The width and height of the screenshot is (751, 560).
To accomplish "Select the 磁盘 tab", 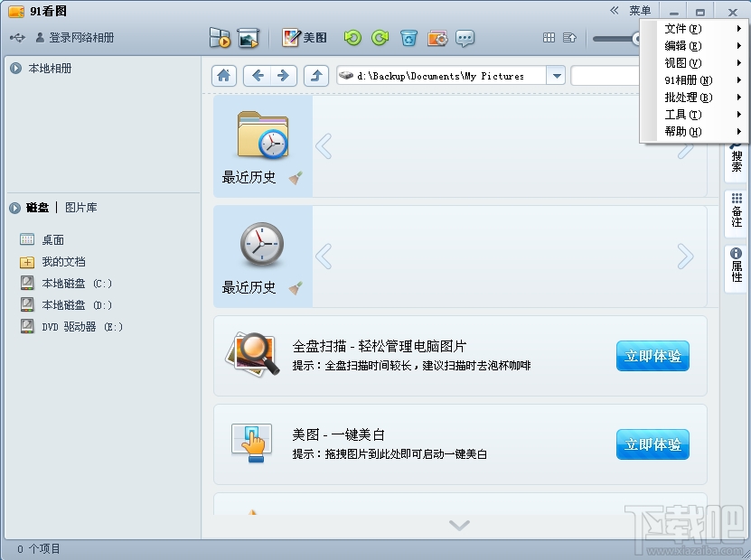I will point(37,207).
